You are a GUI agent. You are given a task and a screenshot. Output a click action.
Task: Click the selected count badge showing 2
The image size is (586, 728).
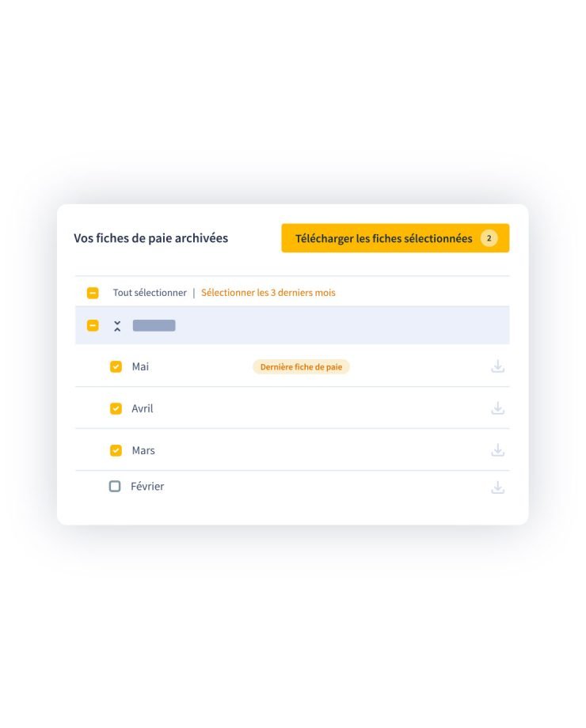[x=489, y=238]
